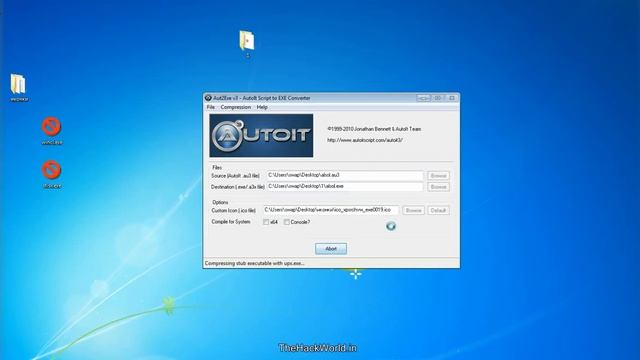The image size is (640, 360).
Task: Minimize the Aut2Exe window
Action: click(x=423, y=98)
